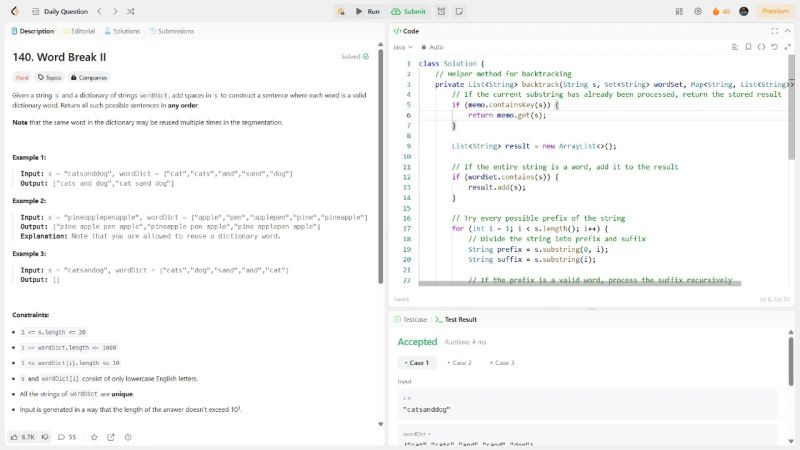Show the Companies tag list

coord(89,78)
